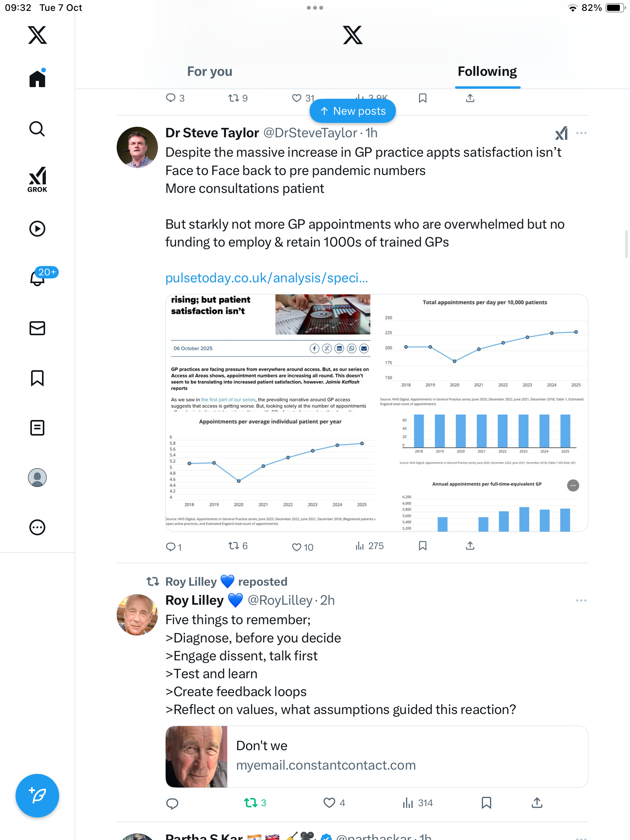
Task: Open the myemail.constantcontact.com link card
Action: pyautogui.click(x=376, y=757)
